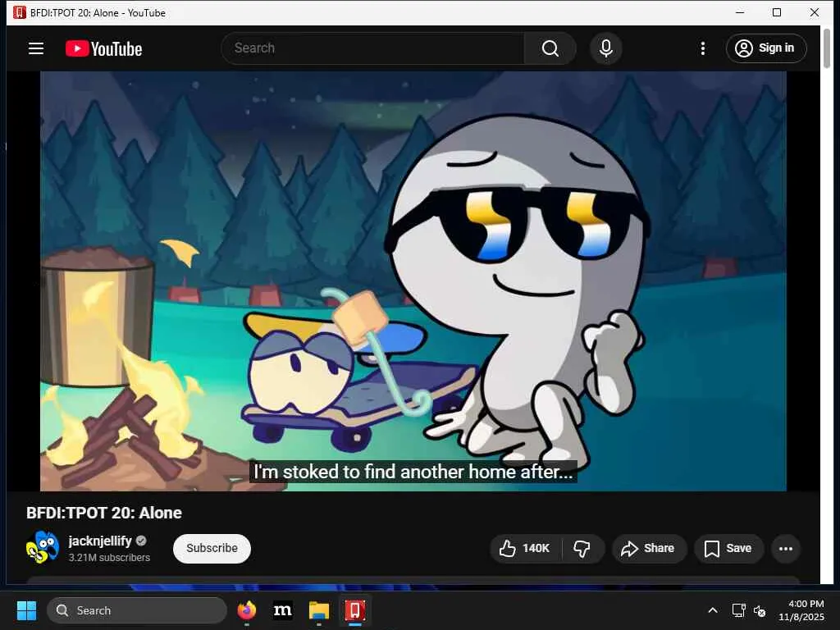This screenshot has width=840, height=630.
Task: Open the jacknjellify channel avatar
Action: [x=43, y=547]
